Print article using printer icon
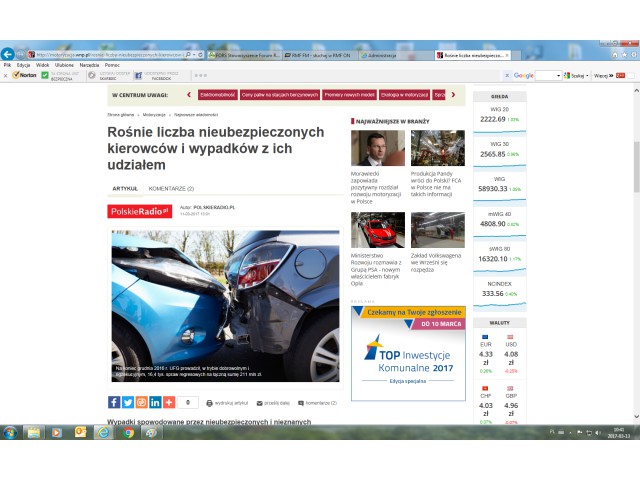The width and height of the screenshot is (640, 480). pyautogui.click(x=209, y=403)
